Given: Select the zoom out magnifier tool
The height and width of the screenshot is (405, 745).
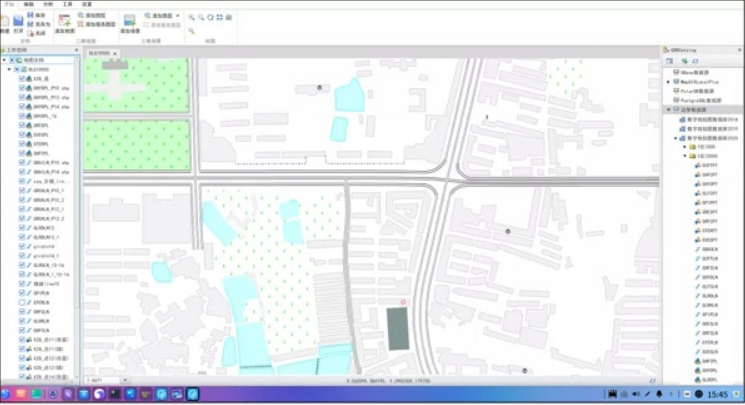Looking at the screenshot, I should [201, 17].
